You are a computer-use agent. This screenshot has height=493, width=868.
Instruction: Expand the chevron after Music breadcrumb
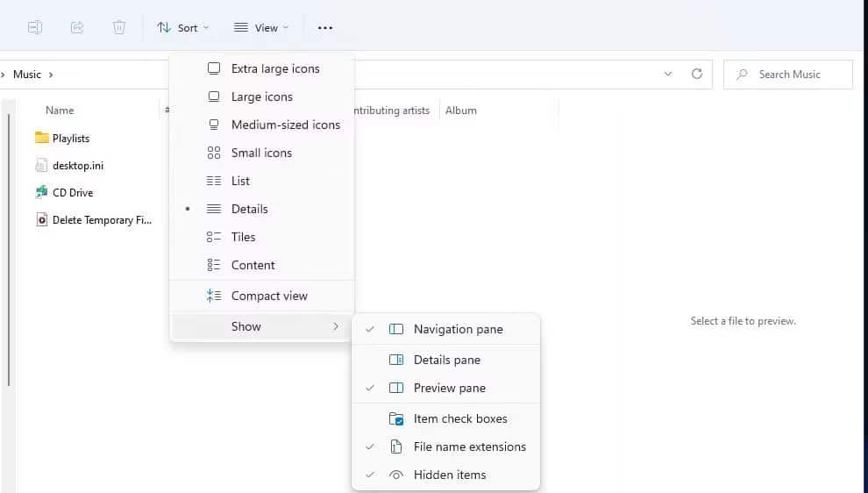[51, 75]
